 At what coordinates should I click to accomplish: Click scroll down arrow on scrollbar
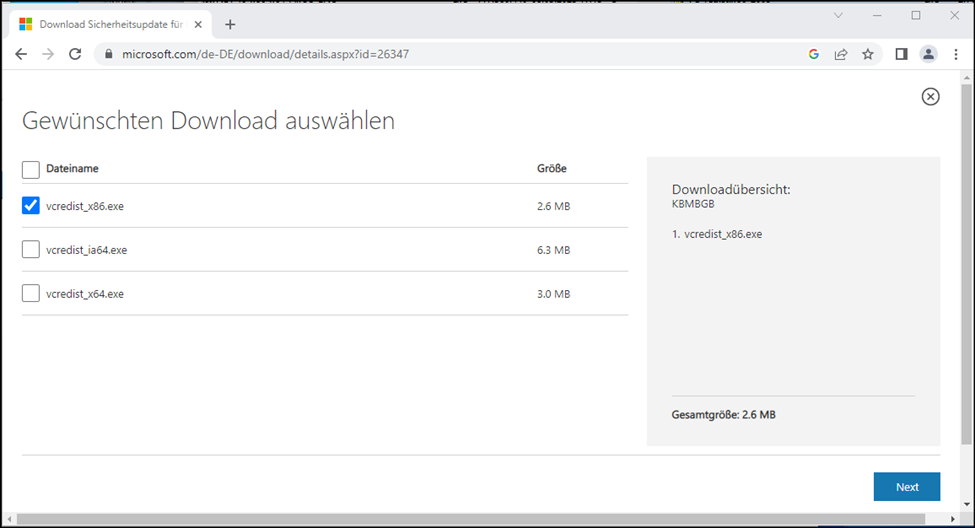pyautogui.click(x=966, y=504)
